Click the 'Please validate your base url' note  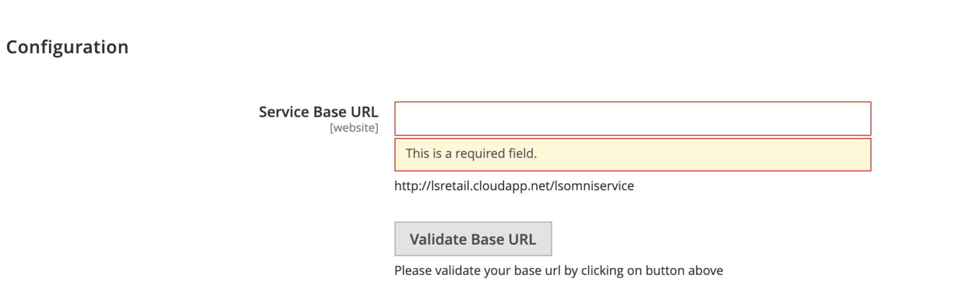point(558,271)
